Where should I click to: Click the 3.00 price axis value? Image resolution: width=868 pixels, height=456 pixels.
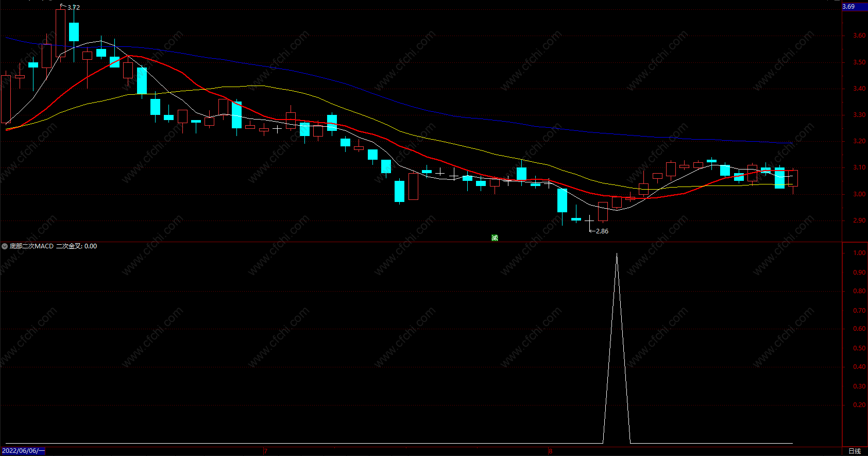859,194
